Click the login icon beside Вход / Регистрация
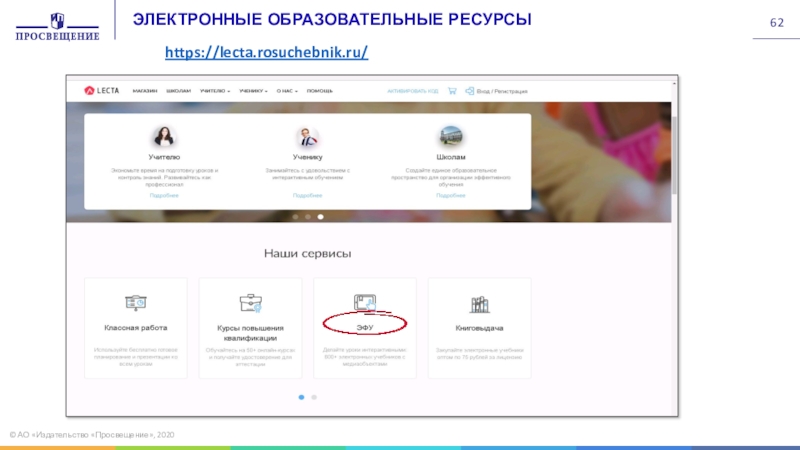 click(x=469, y=91)
